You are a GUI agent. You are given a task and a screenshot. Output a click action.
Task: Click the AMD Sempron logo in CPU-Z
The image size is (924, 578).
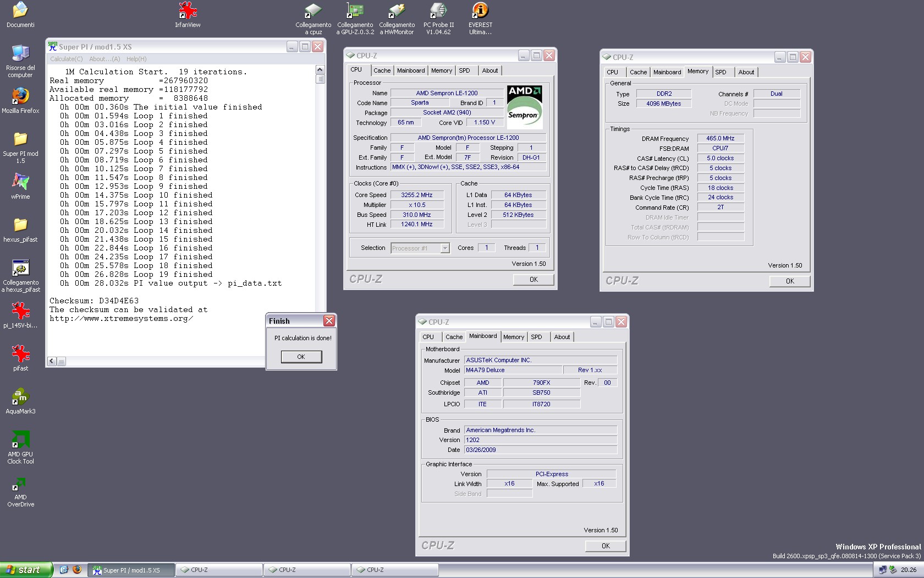(x=524, y=107)
